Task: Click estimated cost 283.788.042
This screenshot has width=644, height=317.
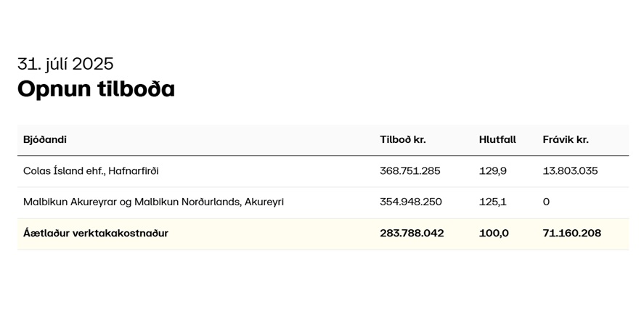Action: [x=412, y=234]
